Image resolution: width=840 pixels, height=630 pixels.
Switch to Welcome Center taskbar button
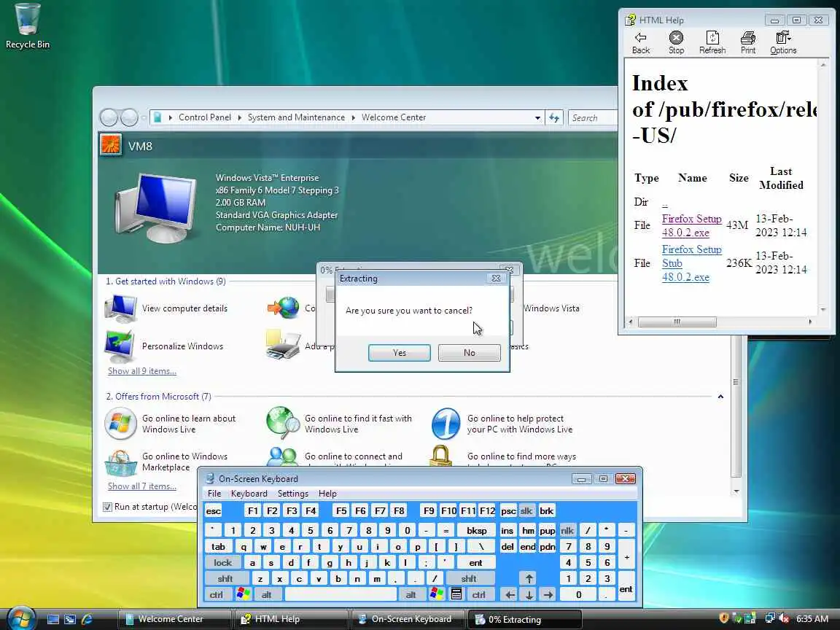coord(174,619)
